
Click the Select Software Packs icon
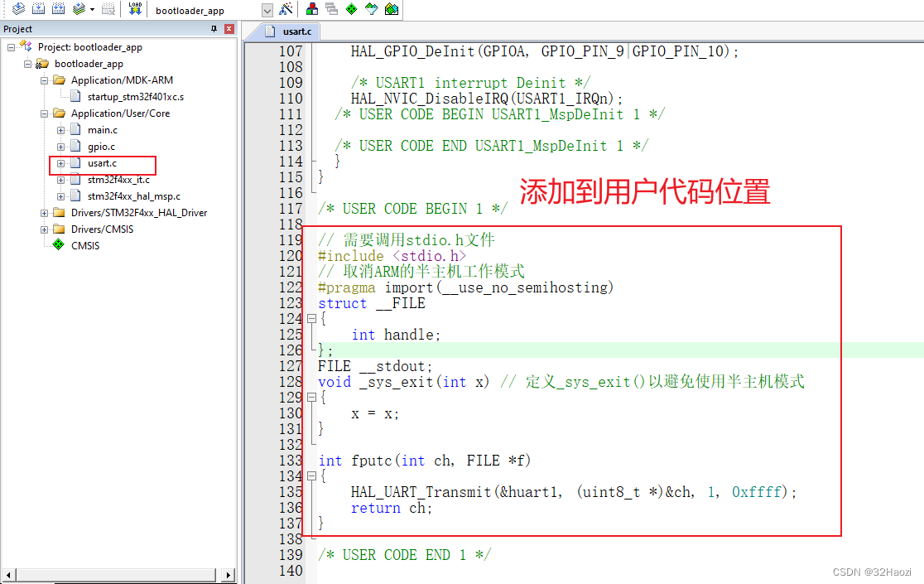point(372,9)
